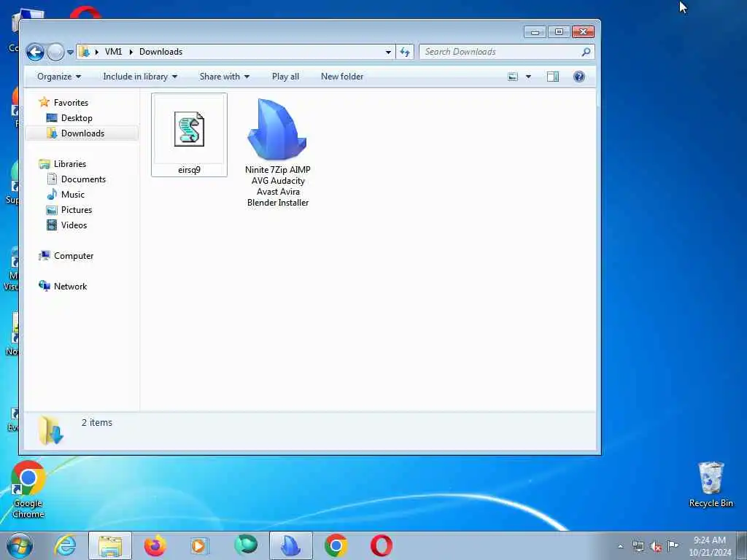The height and width of the screenshot is (560, 747).
Task: Click the Downloads folder icon in details pane
Action: coord(50,430)
